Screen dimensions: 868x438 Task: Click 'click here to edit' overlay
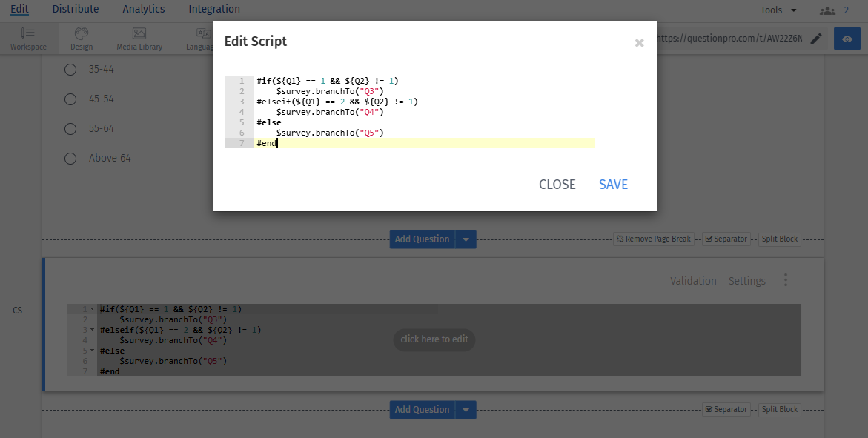tap(434, 339)
